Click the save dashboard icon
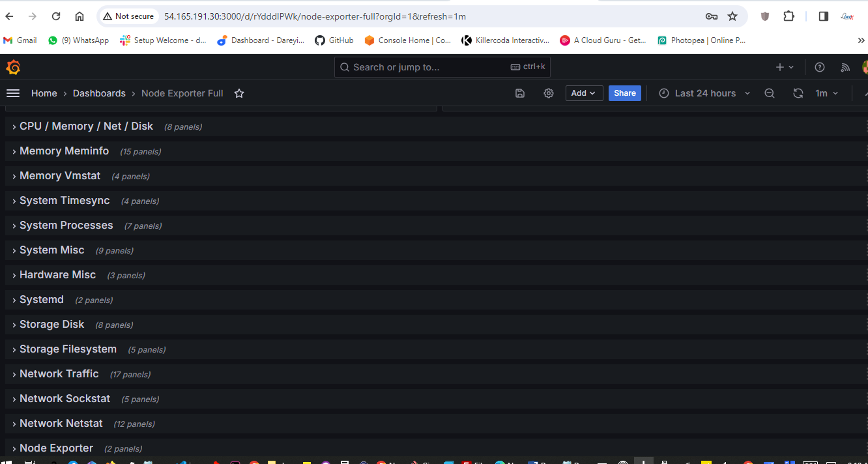 (x=520, y=93)
